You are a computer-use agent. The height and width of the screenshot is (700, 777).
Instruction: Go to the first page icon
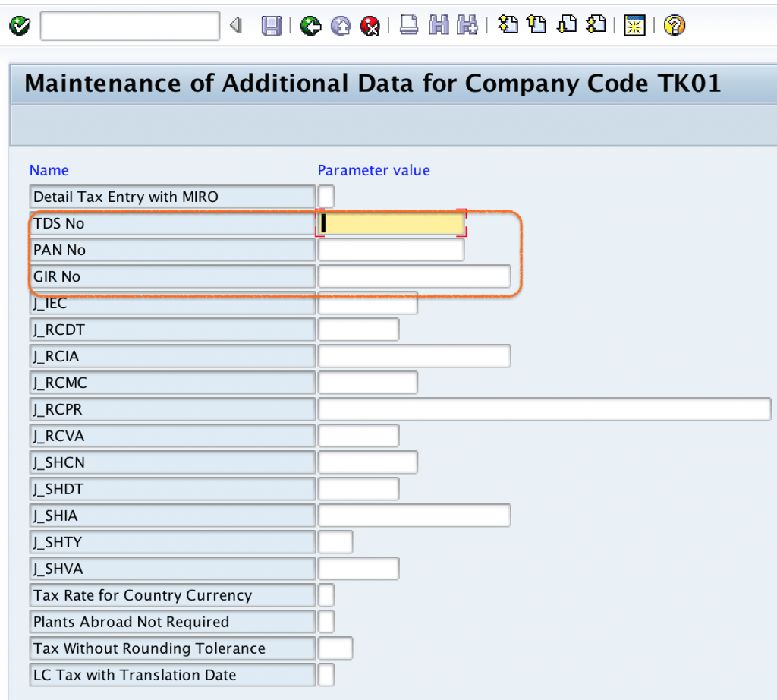click(x=508, y=25)
